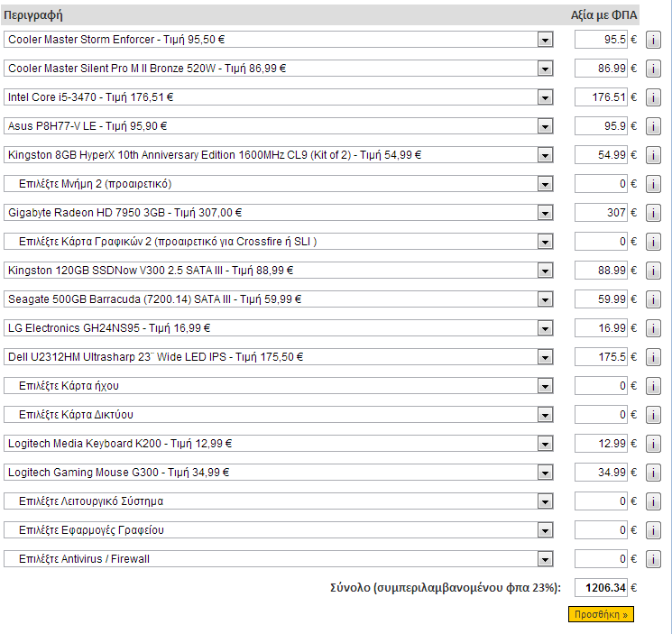Click info icon for Logitech Gaming Mouse G300
672x634 pixels.
[x=653, y=473]
